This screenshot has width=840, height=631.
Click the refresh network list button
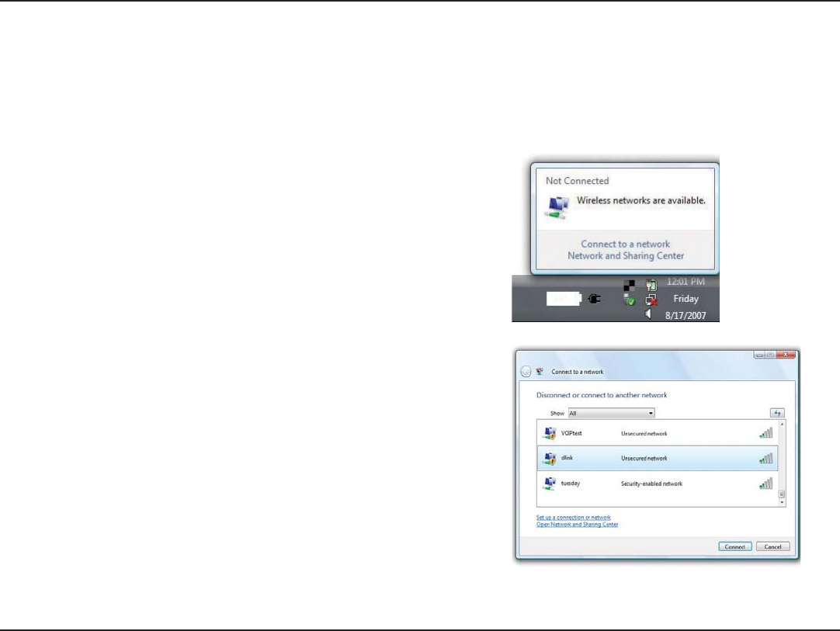777,413
